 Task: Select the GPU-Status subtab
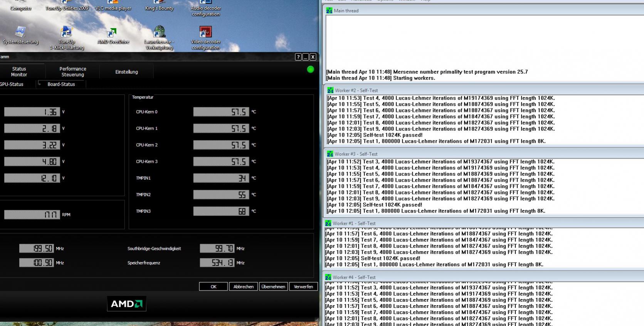(12, 84)
